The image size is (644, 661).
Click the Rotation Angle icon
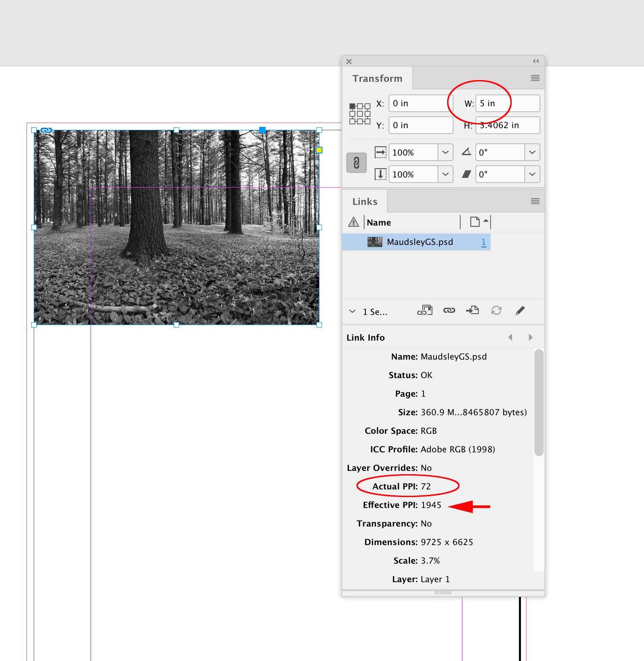coord(466,152)
